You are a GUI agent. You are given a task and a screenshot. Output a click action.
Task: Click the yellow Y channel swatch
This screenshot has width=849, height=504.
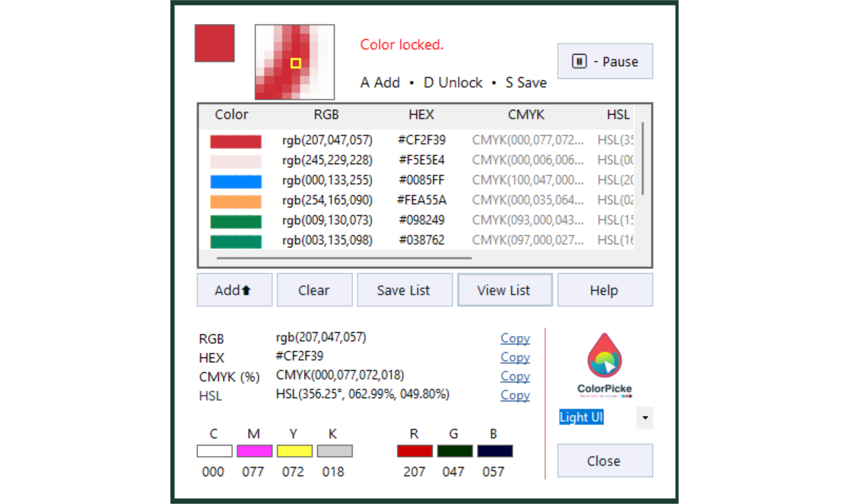click(295, 451)
